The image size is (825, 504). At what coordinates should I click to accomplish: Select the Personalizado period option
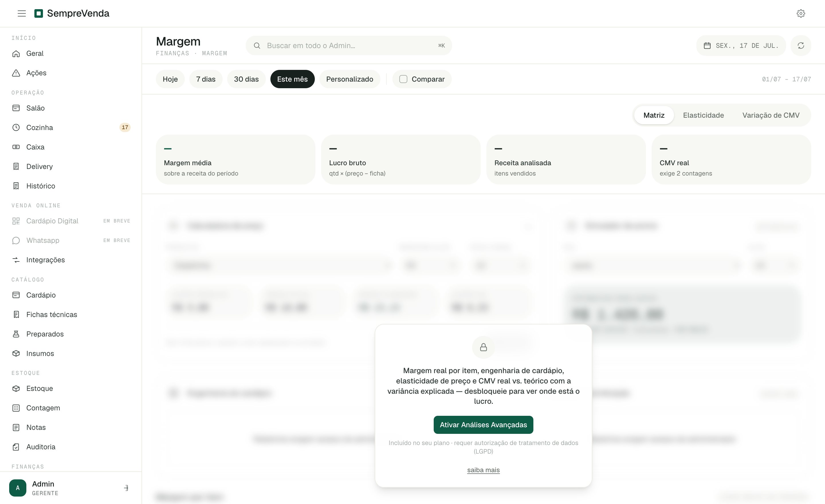point(349,79)
